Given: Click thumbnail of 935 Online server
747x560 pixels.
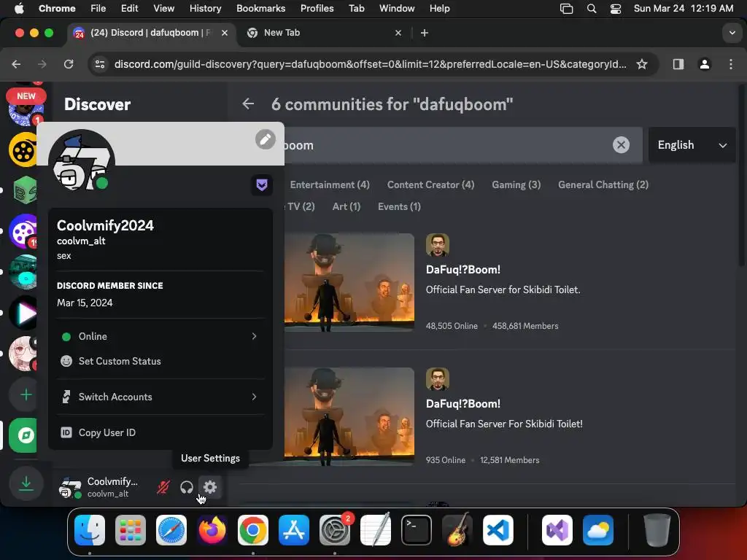Looking at the screenshot, I should (x=349, y=416).
